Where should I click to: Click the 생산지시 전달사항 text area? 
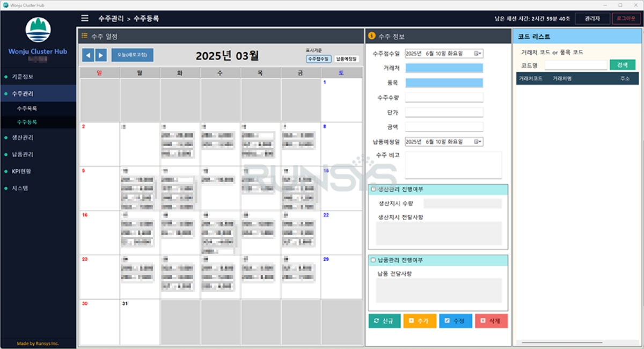pos(439,234)
